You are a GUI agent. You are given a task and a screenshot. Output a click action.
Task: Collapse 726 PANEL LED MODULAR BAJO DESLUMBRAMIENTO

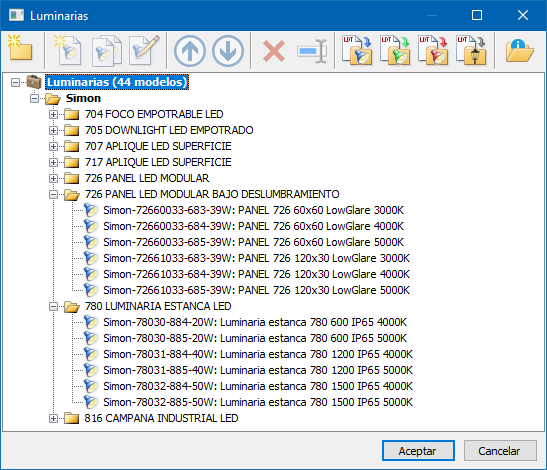coord(53,194)
